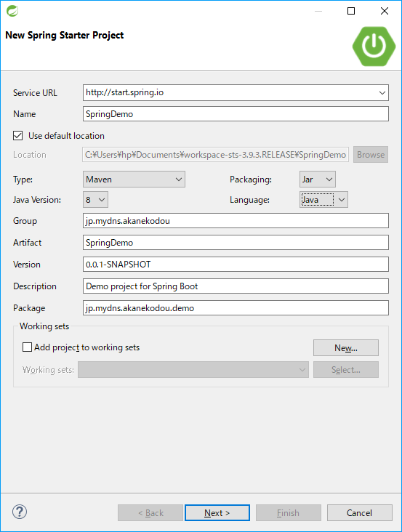Click the Cancel button
This screenshot has height=532, width=402.
(x=360, y=512)
